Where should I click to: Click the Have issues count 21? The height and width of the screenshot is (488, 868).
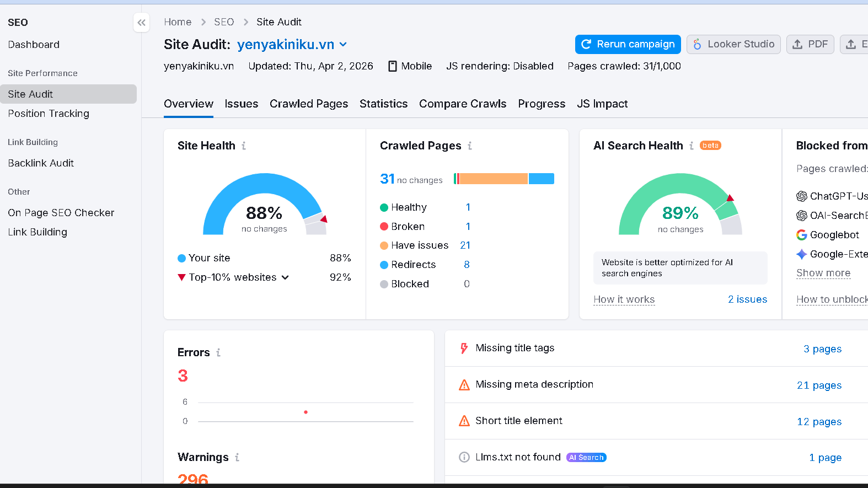pyautogui.click(x=465, y=245)
